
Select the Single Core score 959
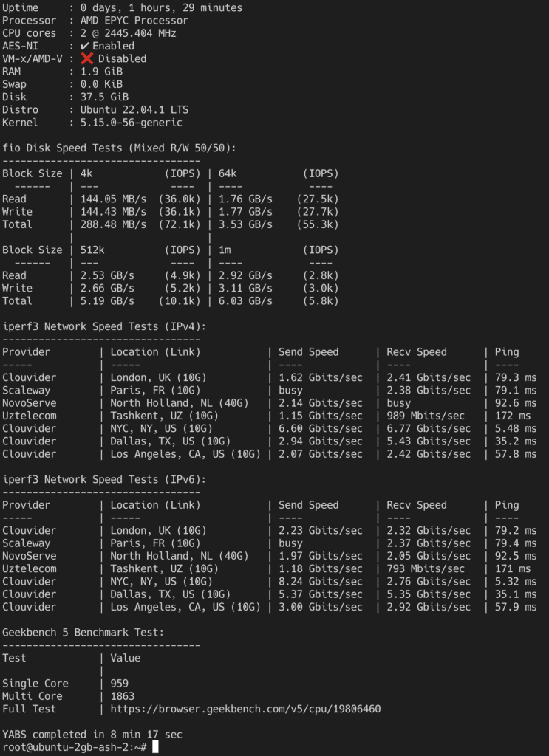(119, 683)
